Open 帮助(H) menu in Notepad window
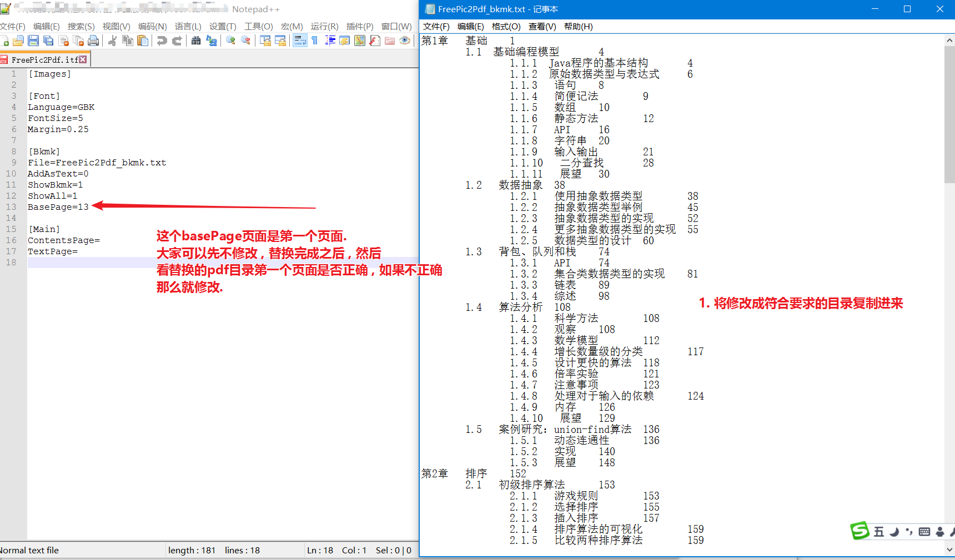The image size is (955, 560). coord(578,27)
